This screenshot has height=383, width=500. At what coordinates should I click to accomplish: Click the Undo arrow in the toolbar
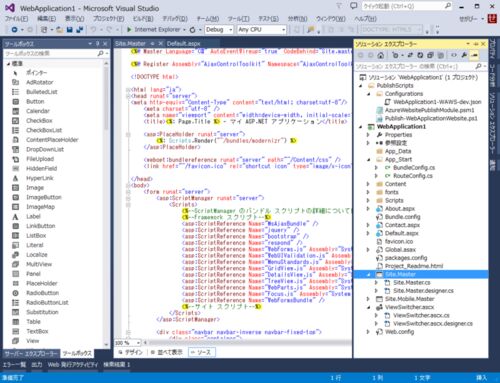coord(94,30)
